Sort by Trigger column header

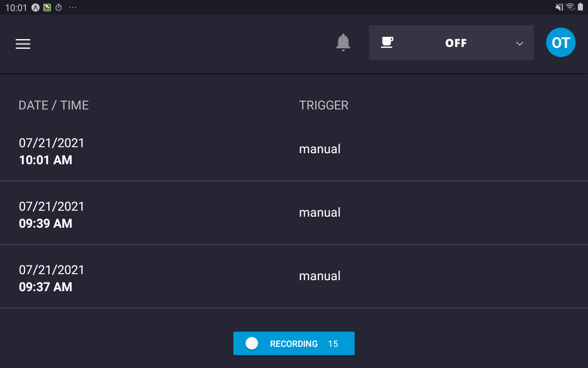(x=324, y=105)
